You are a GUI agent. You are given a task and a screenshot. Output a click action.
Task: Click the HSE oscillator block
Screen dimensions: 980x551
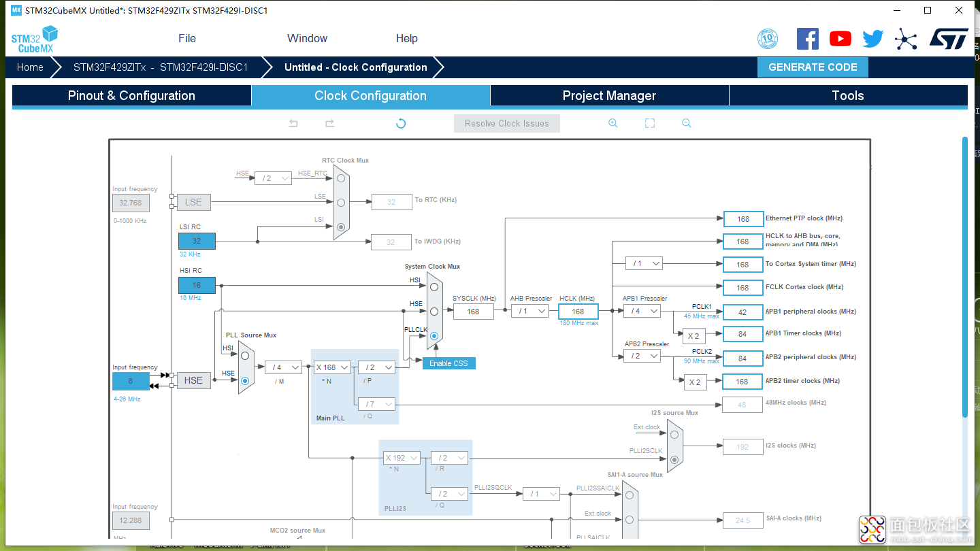(x=193, y=380)
